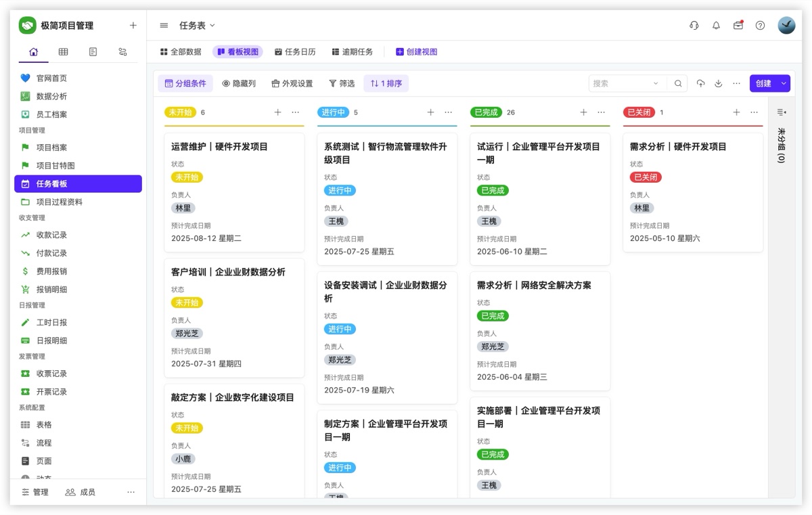Click 创建视图 to add a view

point(416,51)
